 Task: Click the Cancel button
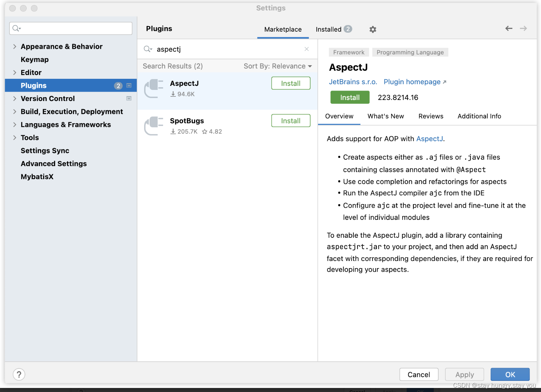coord(419,374)
